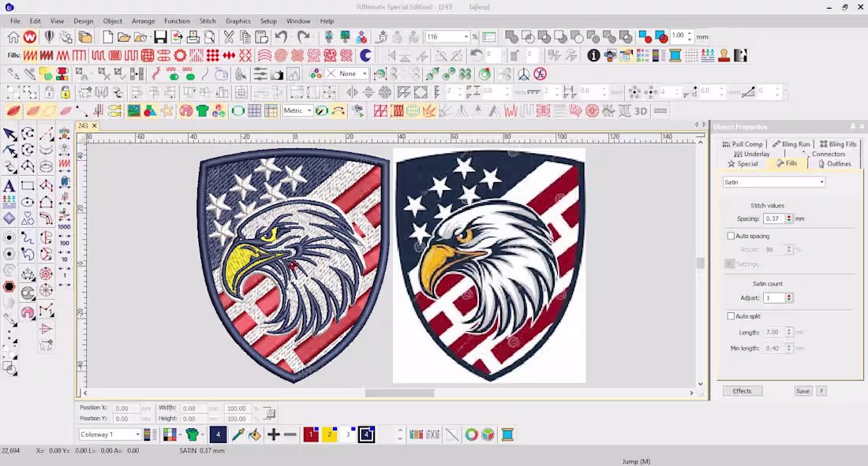Remove a color with the minus icon
Screen dimensions: 868x466
click(x=290, y=434)
